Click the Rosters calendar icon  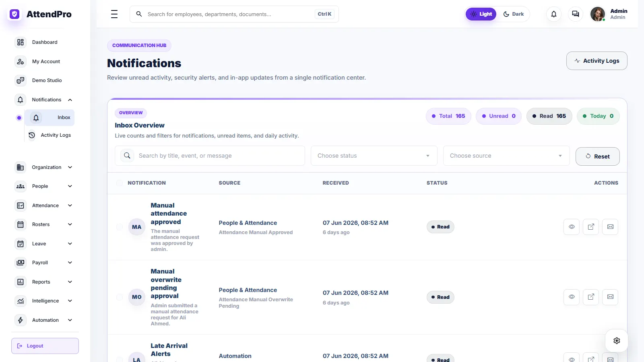[x=21, y=224]
